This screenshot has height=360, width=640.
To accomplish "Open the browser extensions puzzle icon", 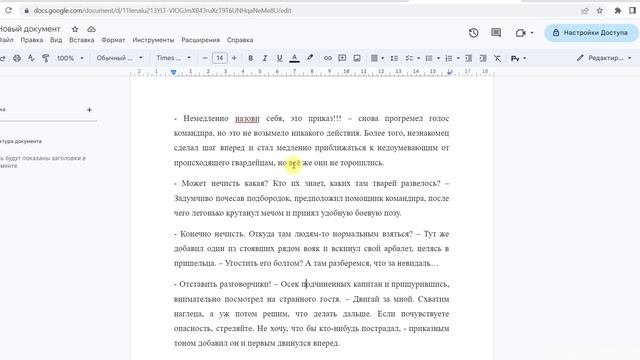I will pos(618,11).
